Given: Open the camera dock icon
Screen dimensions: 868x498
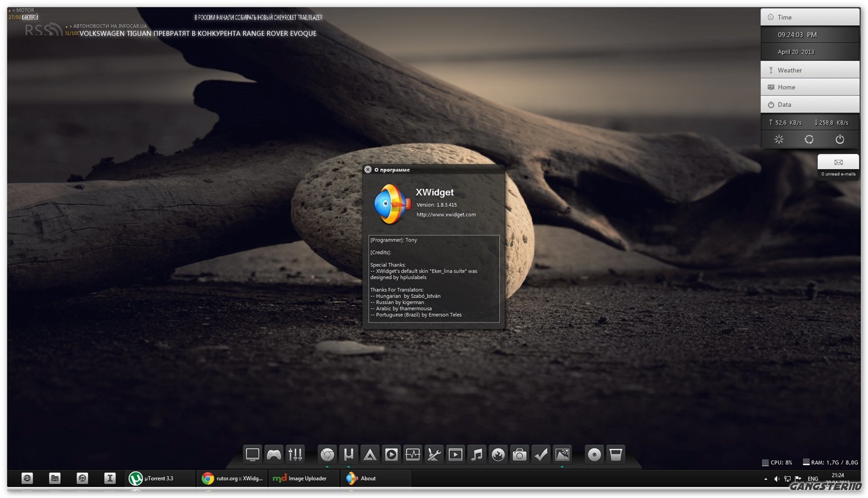Looking at the screenshot, I should point(520,454).
